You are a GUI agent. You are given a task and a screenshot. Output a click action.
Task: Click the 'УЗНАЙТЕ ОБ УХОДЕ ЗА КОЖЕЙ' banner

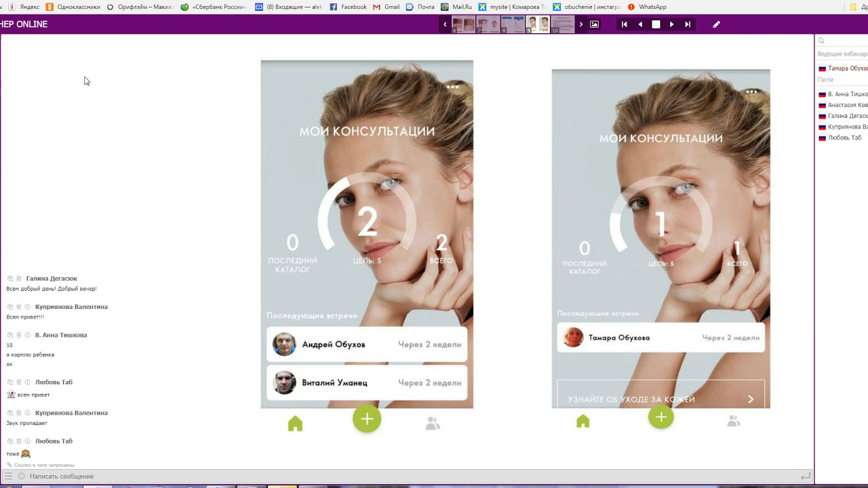[x=661, y=395]
